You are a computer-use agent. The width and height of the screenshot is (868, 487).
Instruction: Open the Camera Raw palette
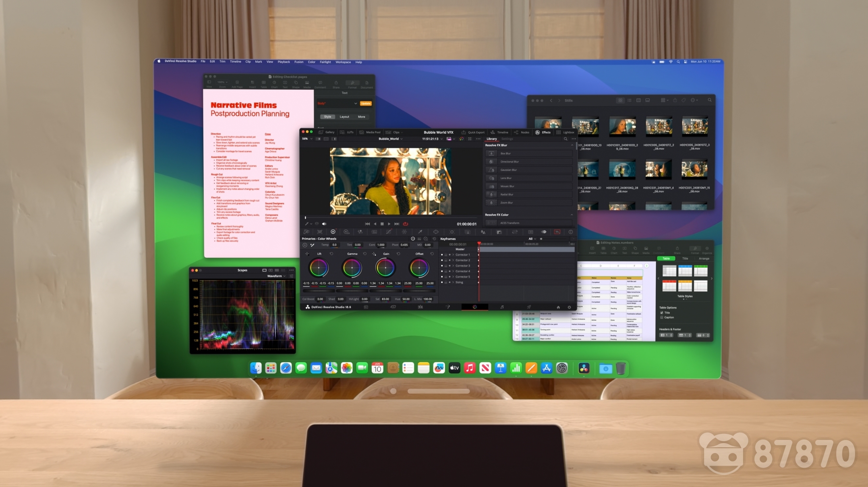point(306,232)
